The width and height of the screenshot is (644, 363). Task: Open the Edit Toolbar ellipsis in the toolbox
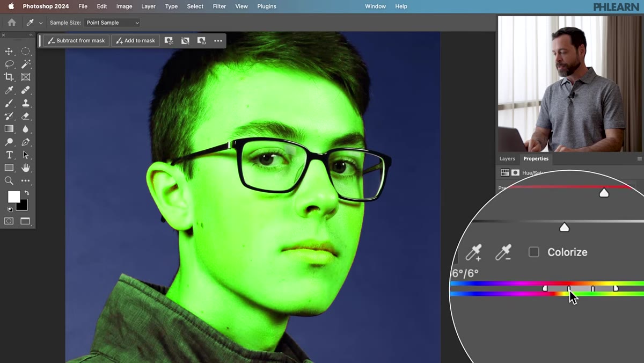pos(25,181)
